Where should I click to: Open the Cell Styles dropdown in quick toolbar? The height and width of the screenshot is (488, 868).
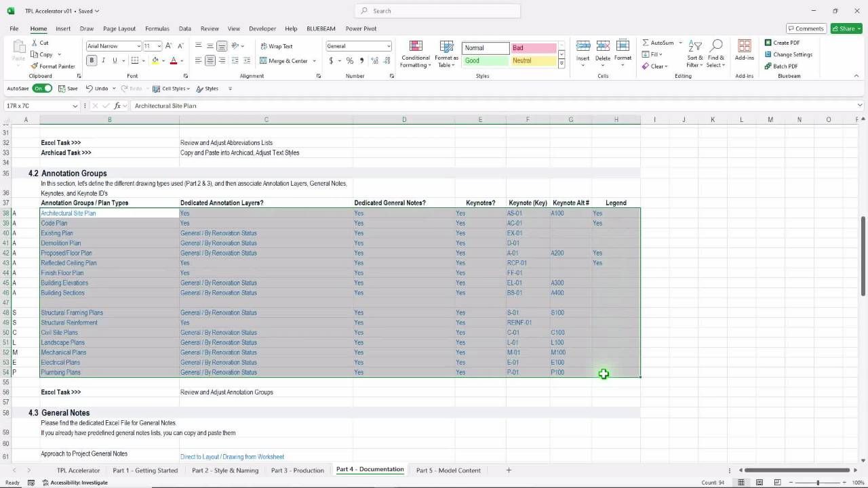171,88
